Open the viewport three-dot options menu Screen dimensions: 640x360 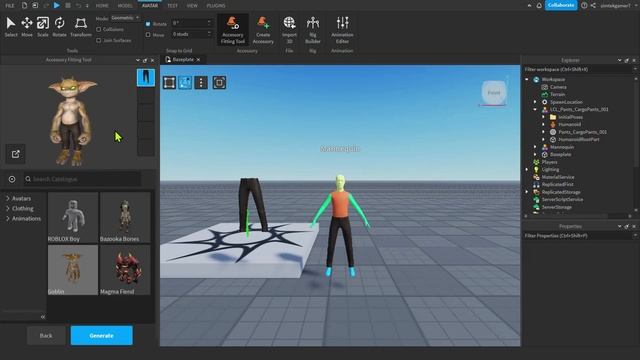(201, 83)
